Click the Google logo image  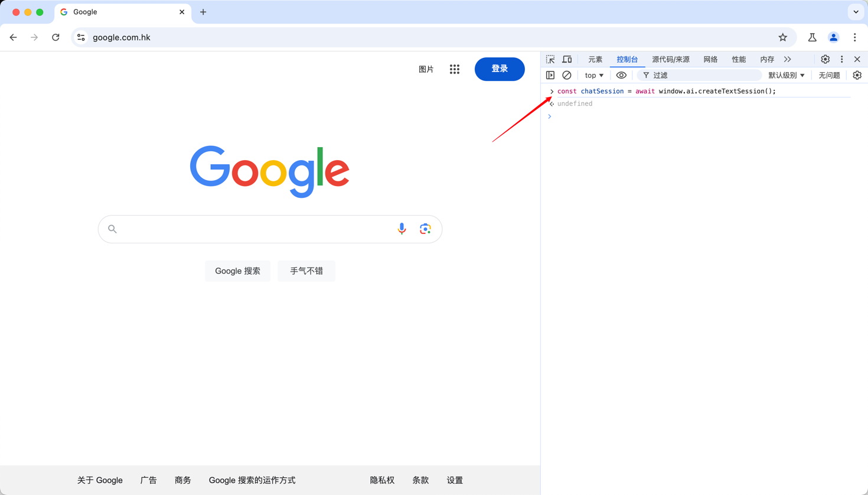[x=270, y=171]
